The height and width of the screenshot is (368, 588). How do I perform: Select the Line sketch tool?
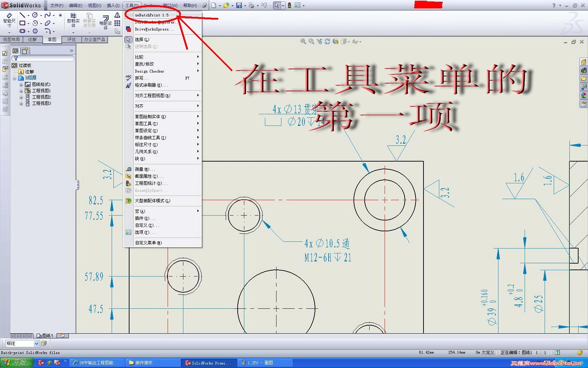[22, 15]
